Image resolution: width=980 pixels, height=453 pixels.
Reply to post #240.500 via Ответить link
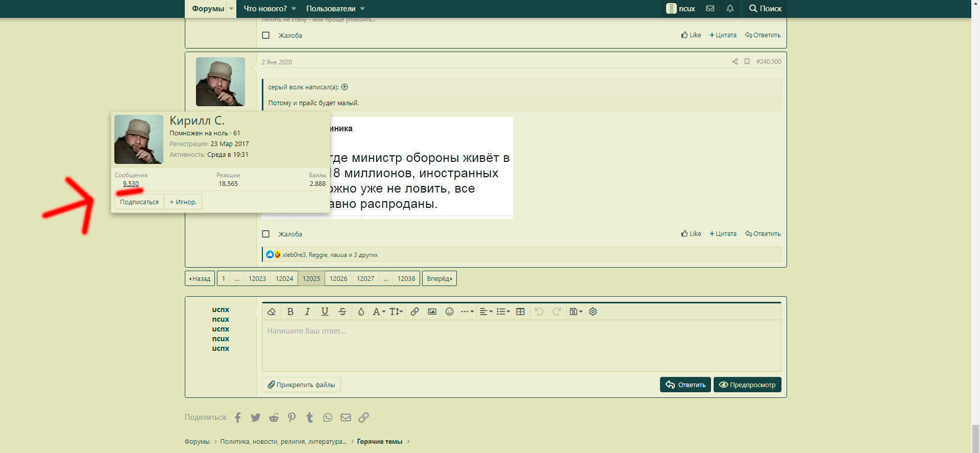tap(763, 234)
